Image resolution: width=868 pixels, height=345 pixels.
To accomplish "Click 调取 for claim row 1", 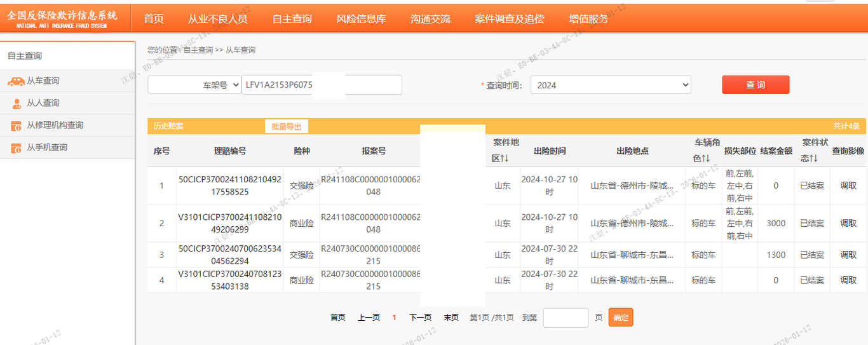I will (x=848, y=186).
